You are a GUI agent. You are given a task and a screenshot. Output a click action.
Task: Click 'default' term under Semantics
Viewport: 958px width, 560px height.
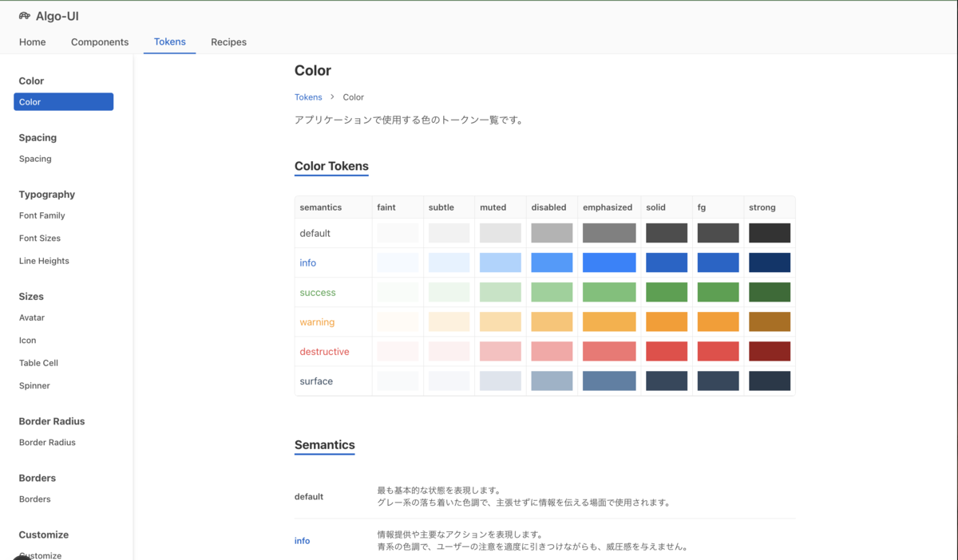(309, 497)
